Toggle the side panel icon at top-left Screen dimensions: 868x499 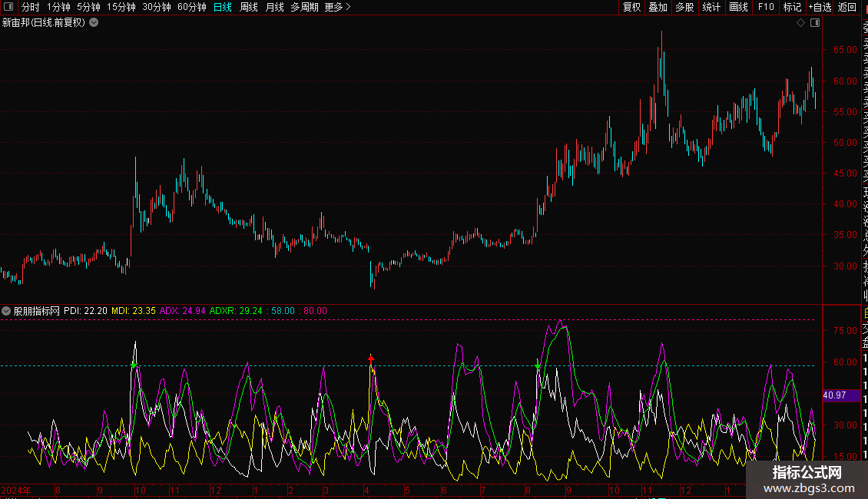point(8,7)
